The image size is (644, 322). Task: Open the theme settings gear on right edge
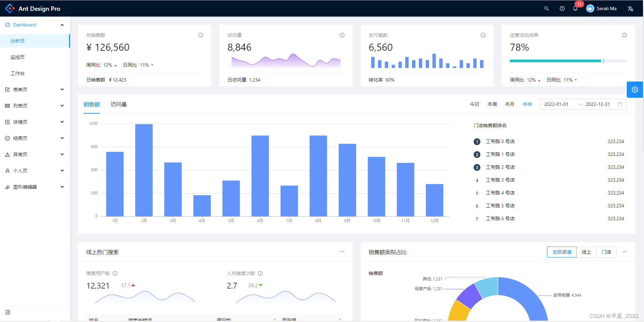[x=635, y=90]
